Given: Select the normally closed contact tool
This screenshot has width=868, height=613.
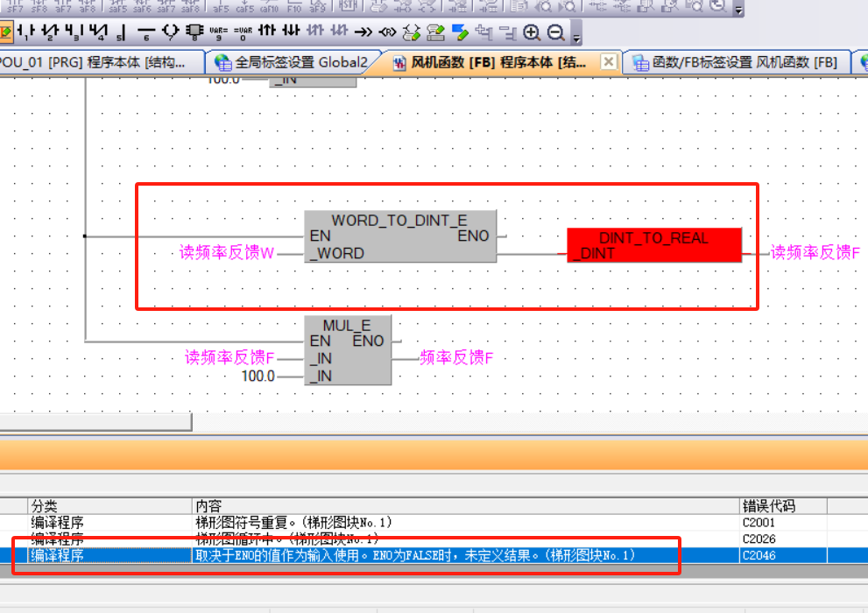Looking at the screenshot, I should [50, 33].
